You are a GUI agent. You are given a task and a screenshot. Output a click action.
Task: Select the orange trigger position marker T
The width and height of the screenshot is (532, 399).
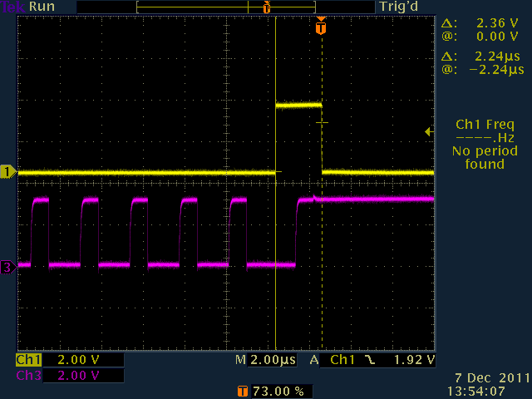point(321,26)
